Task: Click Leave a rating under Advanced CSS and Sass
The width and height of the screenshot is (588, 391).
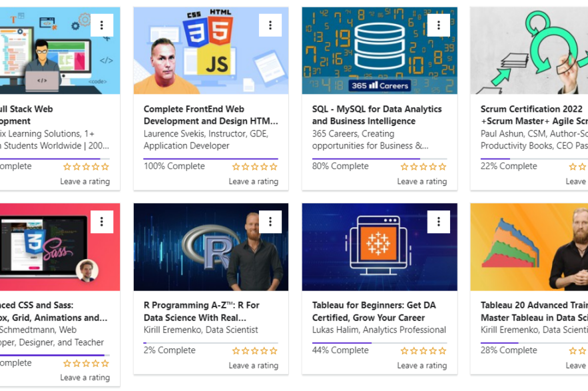Action: tap(85, 378)
